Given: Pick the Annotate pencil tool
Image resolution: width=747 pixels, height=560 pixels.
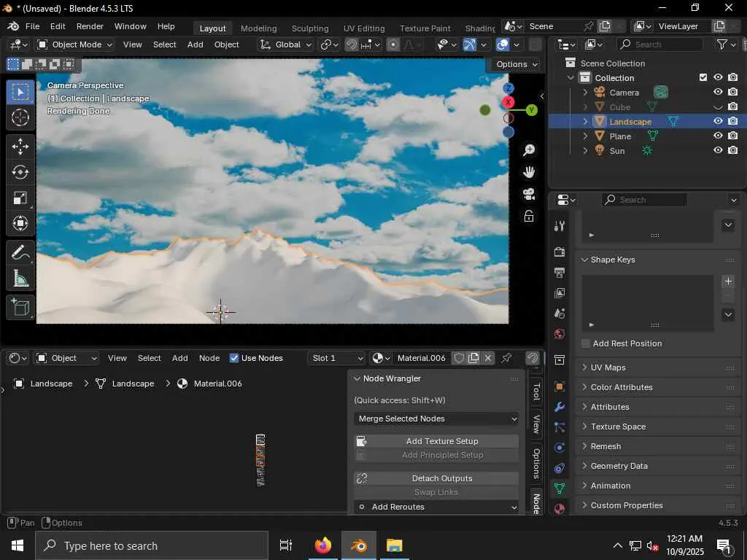Looking at the screenshot, I should pos(20,253).
